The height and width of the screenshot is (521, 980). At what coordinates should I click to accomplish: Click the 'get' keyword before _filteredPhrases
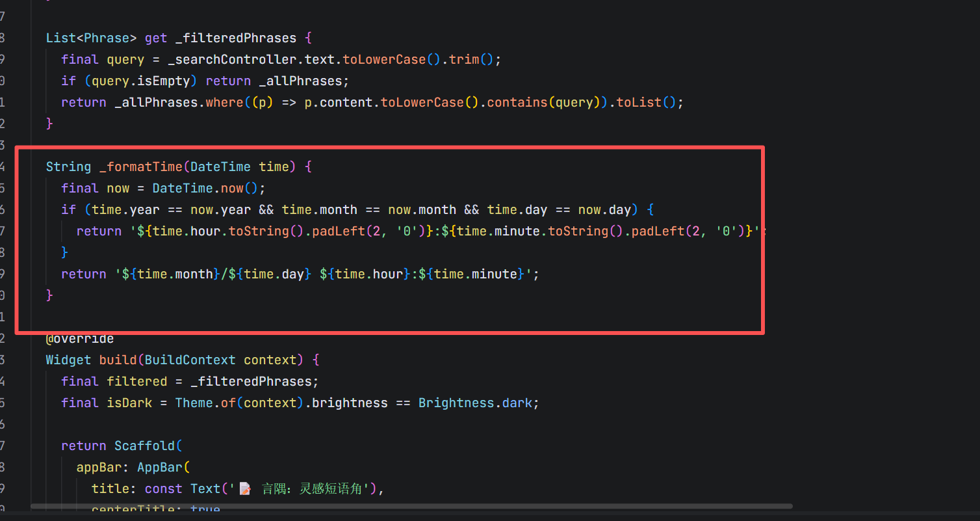click(156, 38)
